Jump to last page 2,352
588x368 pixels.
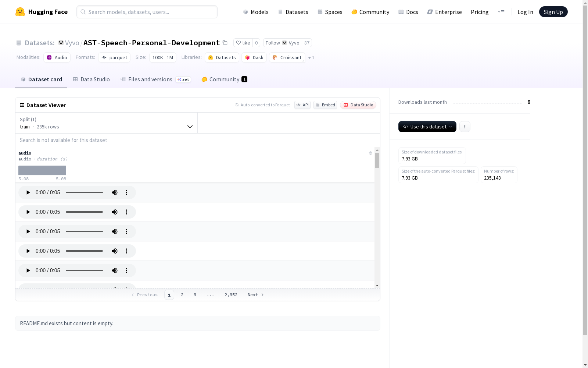coord(231,295)
